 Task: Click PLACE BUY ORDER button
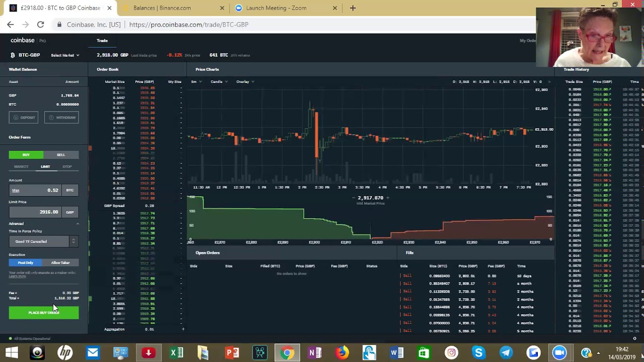pos(44,313)
